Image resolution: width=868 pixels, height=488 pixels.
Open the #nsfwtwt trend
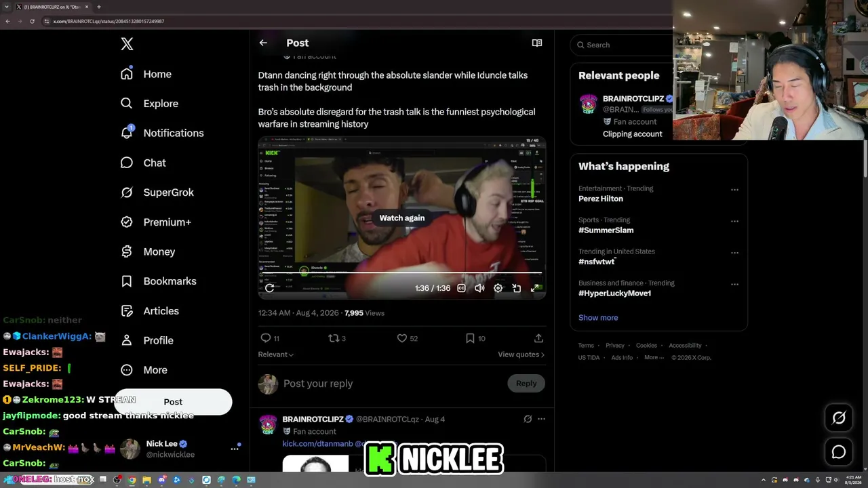(597, 262)
